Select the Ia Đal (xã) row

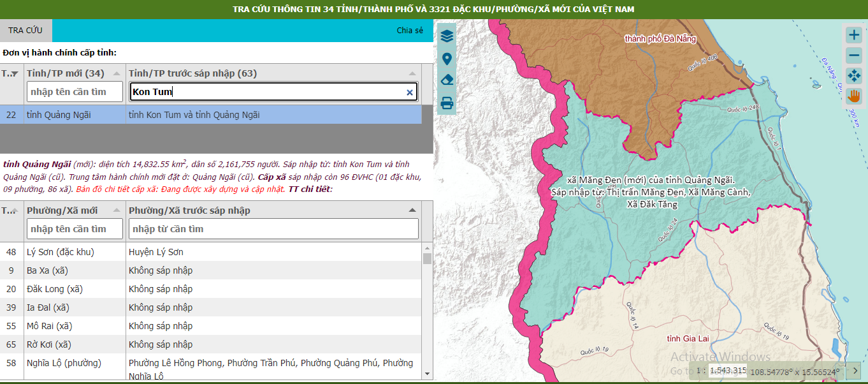coord(211,307)
